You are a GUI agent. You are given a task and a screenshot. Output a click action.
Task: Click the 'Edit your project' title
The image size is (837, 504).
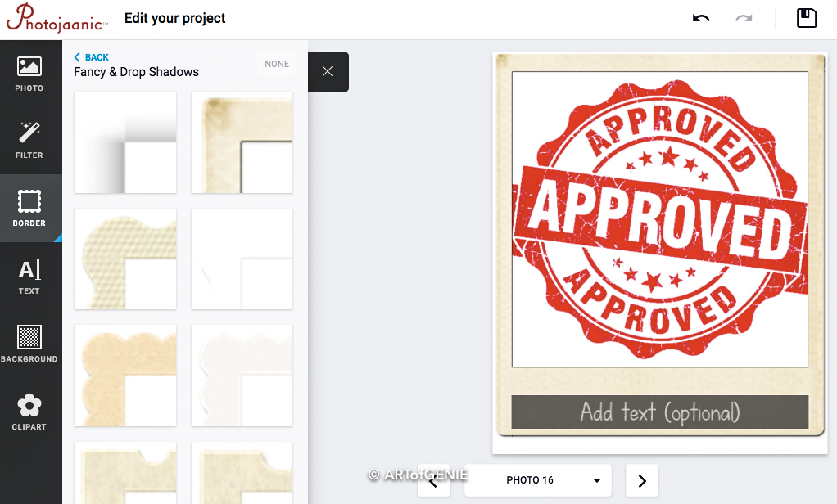175,18
